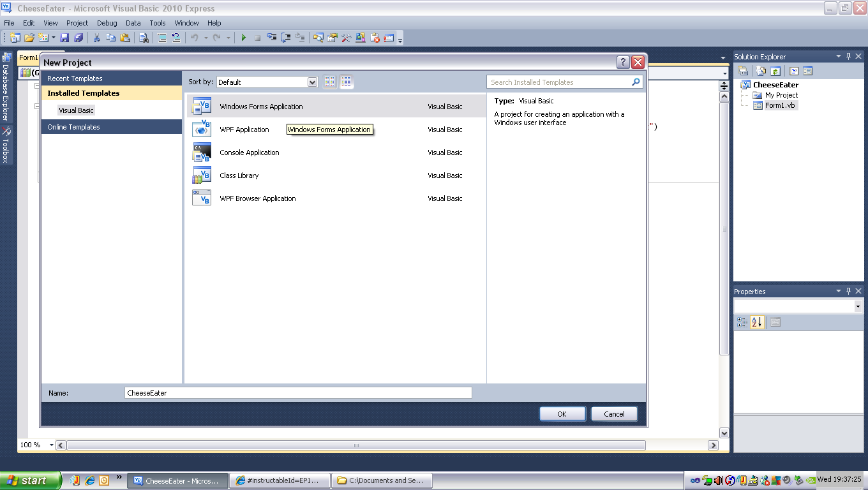Screen dimensions: 868x490
Task: Open the Help menu
Action: pos(214,23)
